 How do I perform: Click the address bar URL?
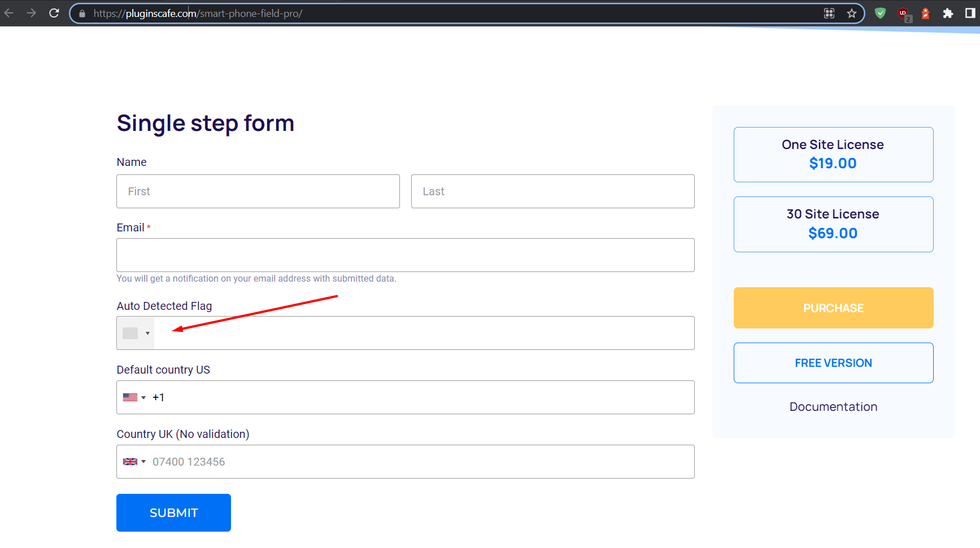198,14
